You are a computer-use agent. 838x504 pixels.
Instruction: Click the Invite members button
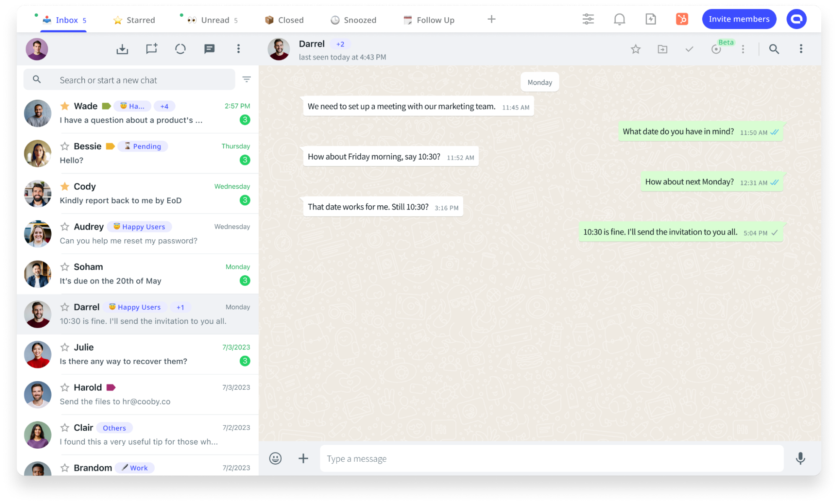tap(739, 19)
